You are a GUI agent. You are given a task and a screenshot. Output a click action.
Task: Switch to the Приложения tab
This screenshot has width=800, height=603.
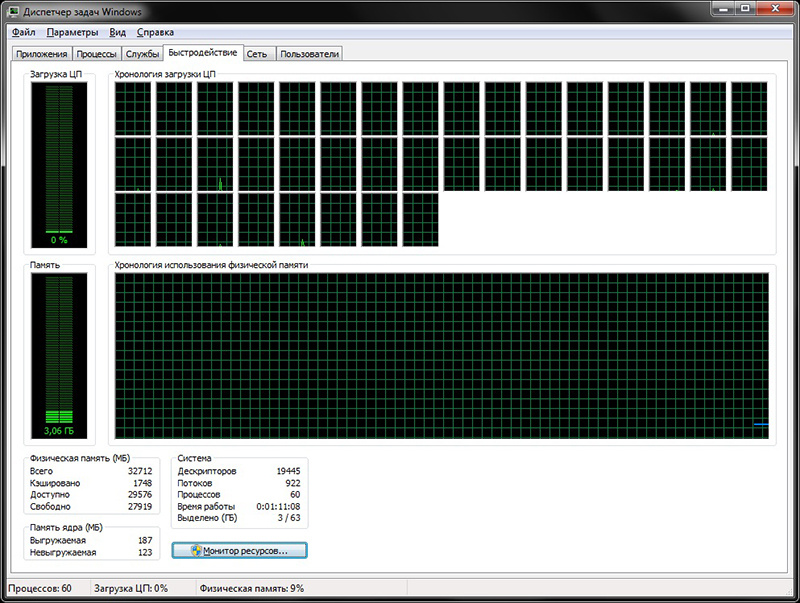42,54
